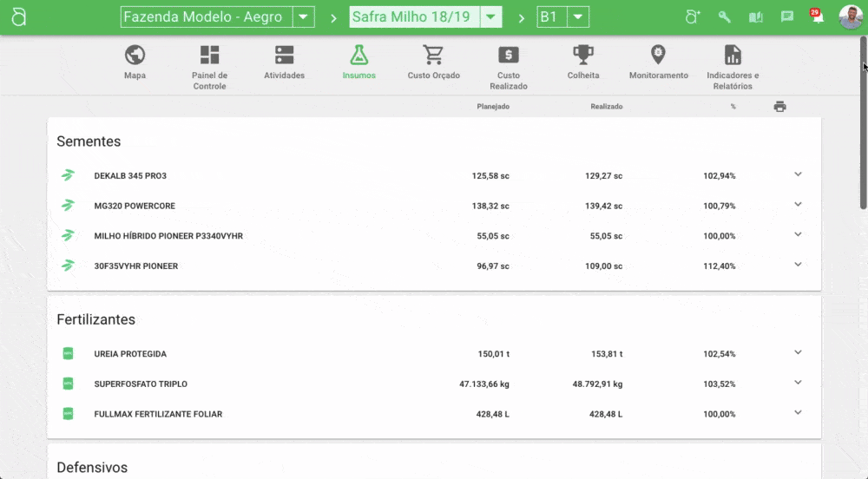Open the Monitoramento pin icon
Viewport: 868px width, 479px height.
tap(658, 56)
